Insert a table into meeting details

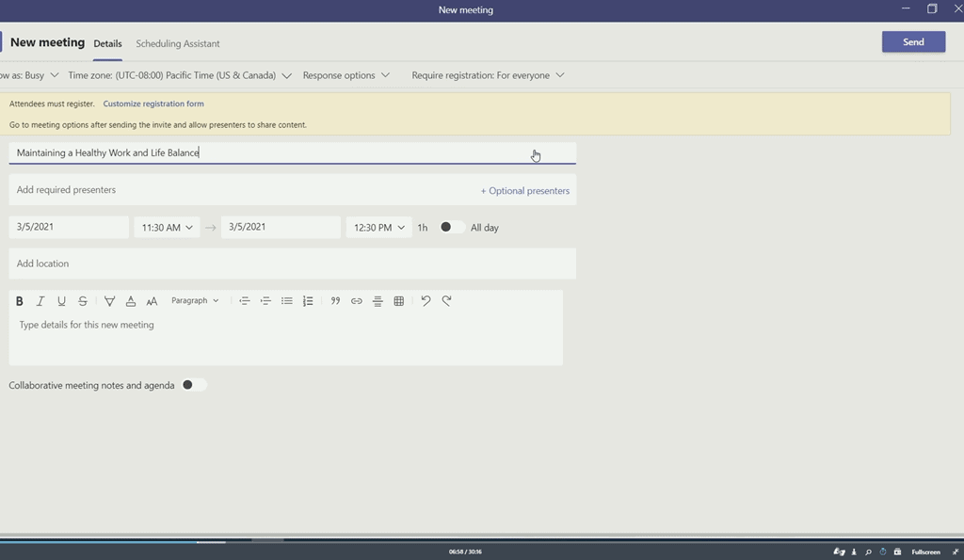[399, 301]
